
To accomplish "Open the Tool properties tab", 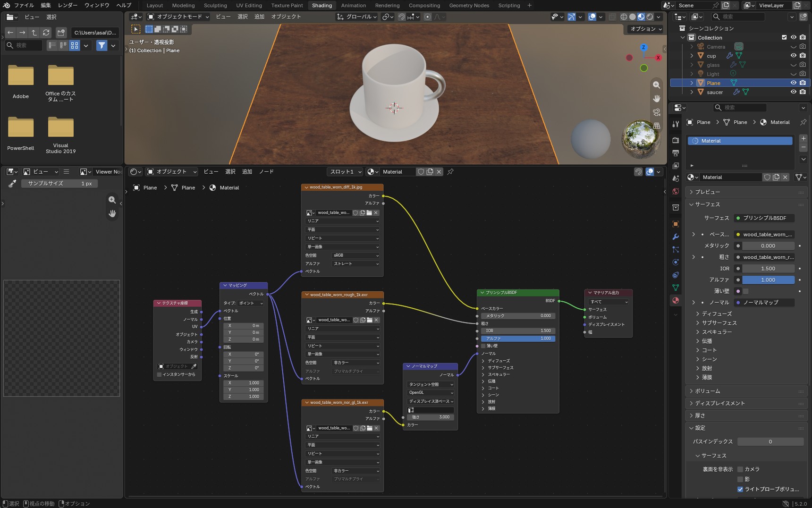I will (x=676, y=124).
